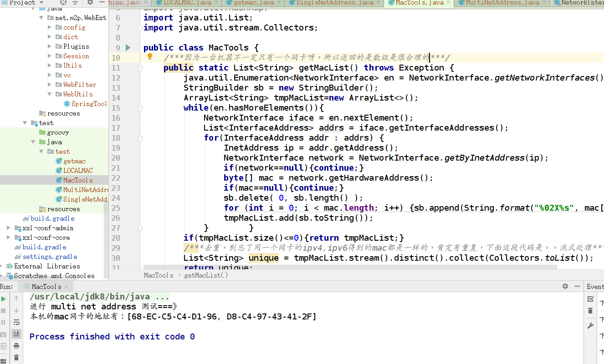The image size is (604, 364).
Task: Close the getmac.java tab
Action: pos(278,3)
